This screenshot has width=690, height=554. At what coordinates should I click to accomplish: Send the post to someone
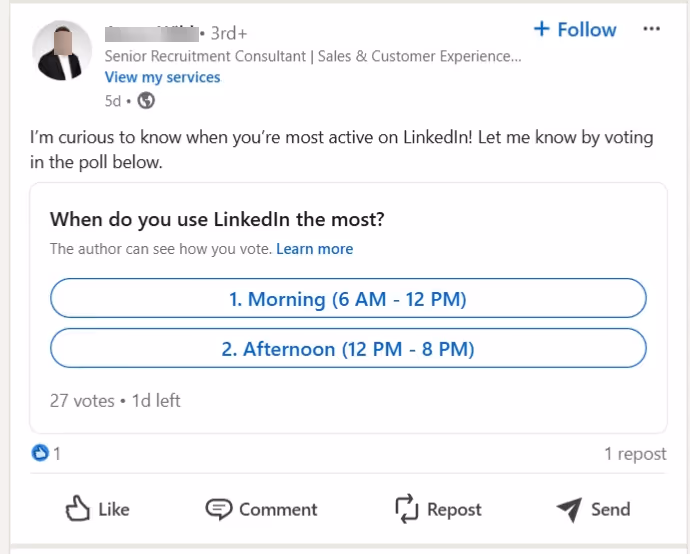593,509
